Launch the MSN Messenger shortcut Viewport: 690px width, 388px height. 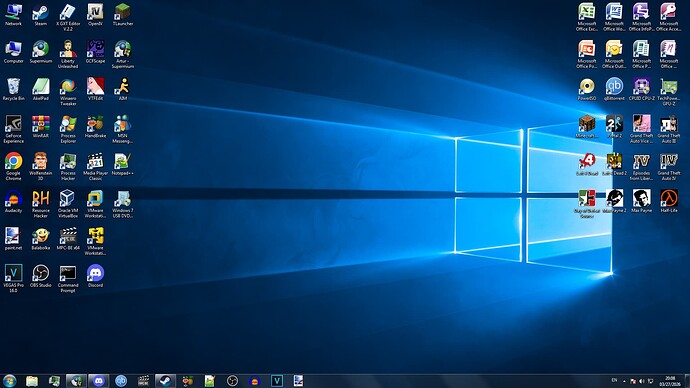[x=122, y=130]
